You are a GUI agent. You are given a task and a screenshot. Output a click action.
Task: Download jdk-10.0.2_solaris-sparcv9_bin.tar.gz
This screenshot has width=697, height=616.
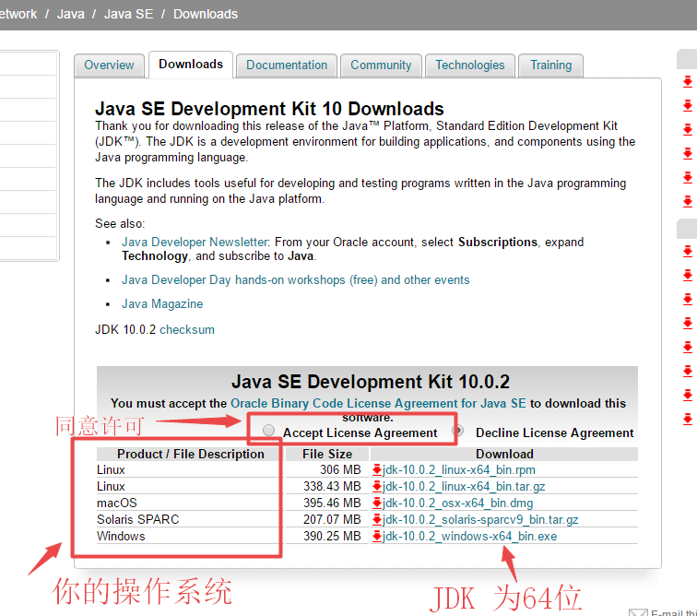pyautogui.click(x=480, y=519)
